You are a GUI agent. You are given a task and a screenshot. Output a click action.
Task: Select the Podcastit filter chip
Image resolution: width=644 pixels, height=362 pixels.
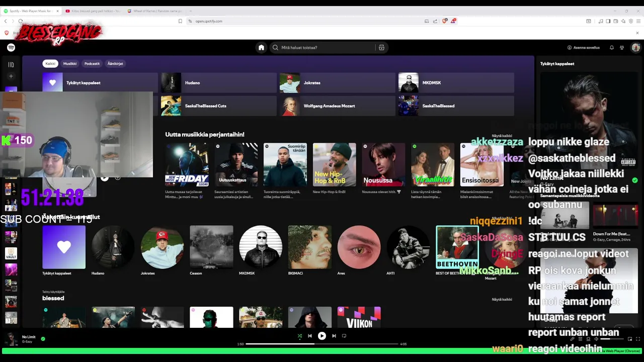(x=92, y=63)
